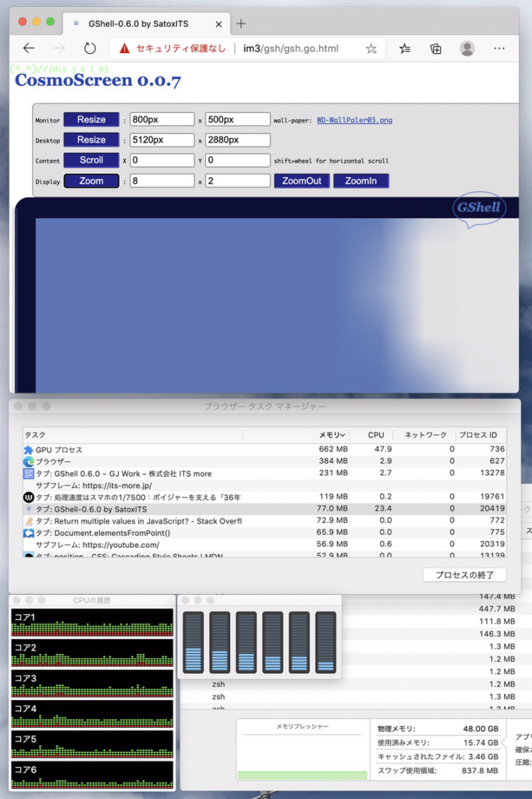Image resolution: width=532 pixels, height=799 pixels.
Task: Add page to favorites with star icon
Action: point(371,48)
